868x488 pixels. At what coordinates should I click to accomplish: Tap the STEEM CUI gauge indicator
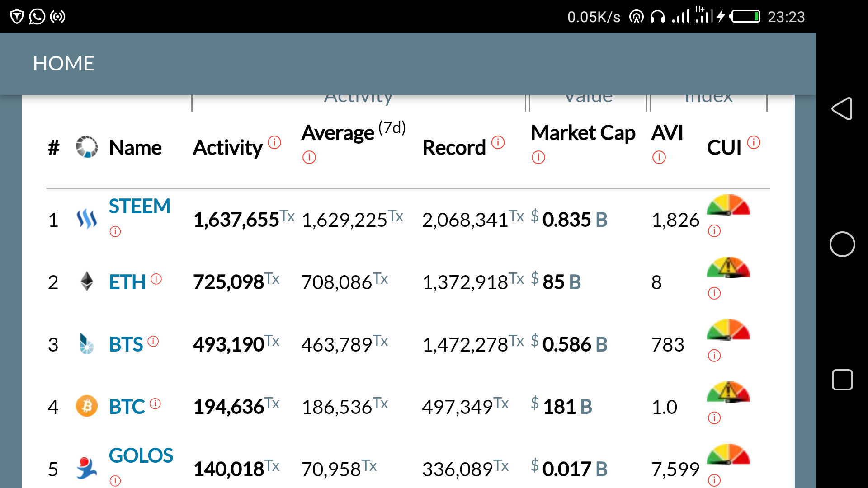tap(728, 206)
